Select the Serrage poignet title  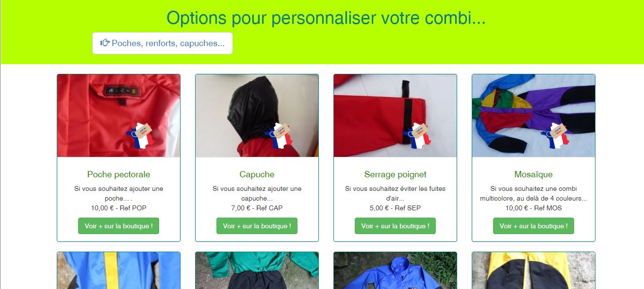click(x=395, y=174)
